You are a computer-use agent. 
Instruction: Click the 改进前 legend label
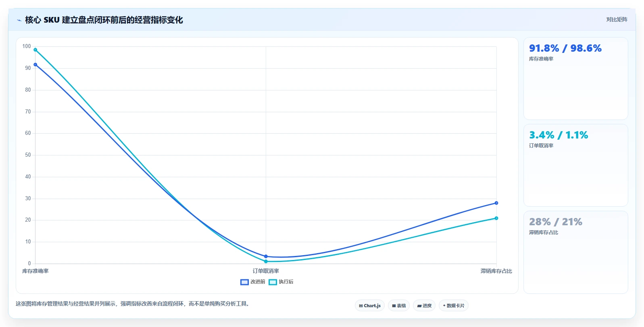click(x=258, y=282)
